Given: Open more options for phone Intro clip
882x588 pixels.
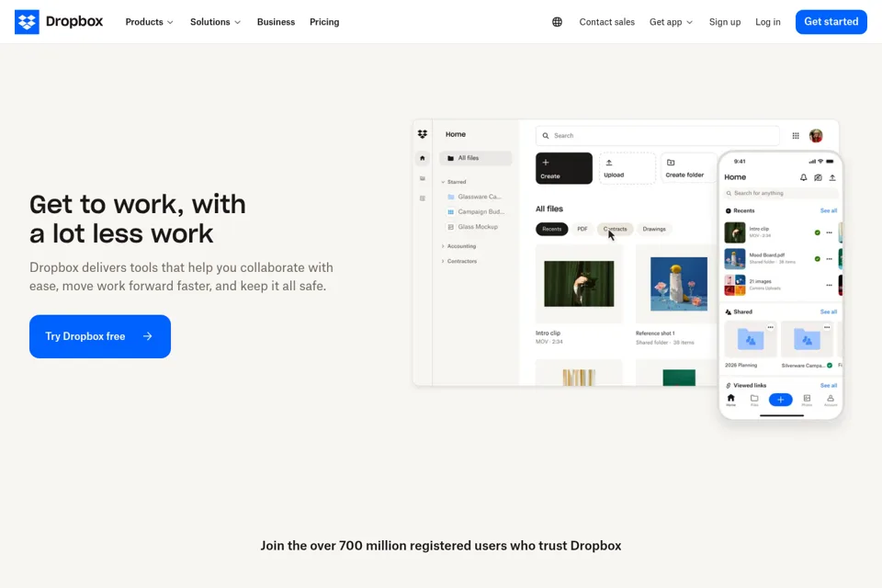Looking at the screenshot, I should click(829, 232).
